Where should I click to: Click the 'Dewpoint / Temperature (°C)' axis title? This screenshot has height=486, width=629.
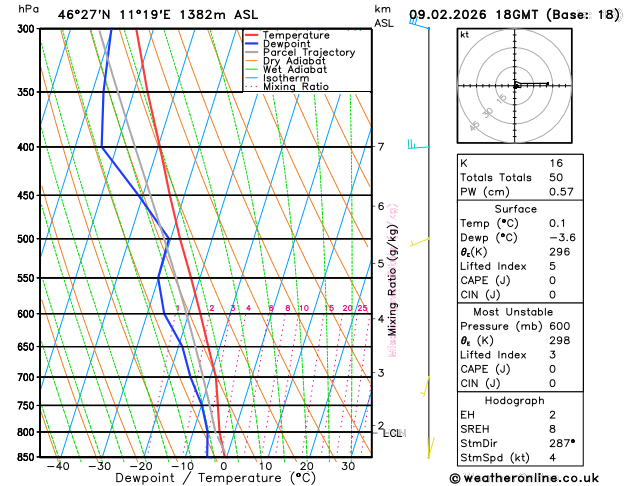215,478
